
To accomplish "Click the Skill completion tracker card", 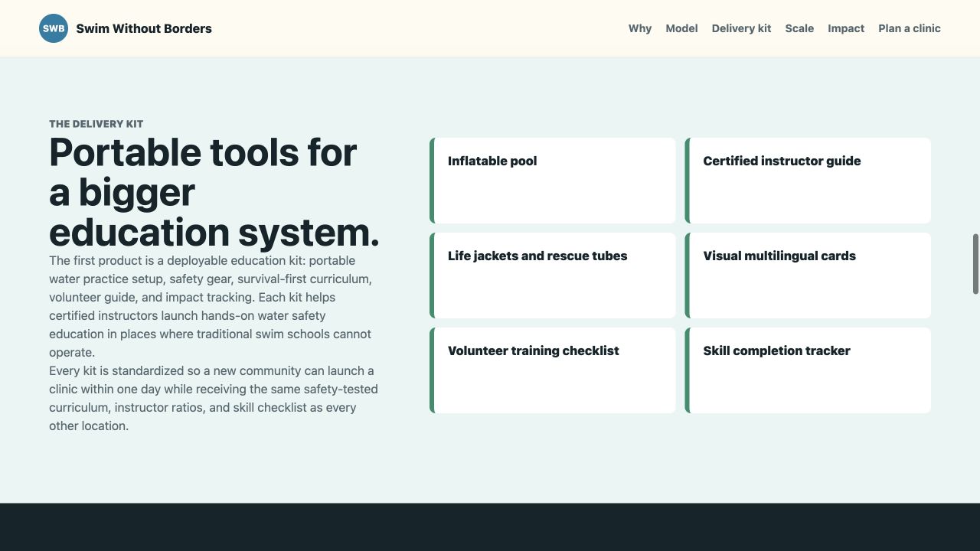I will coord(808,370).
